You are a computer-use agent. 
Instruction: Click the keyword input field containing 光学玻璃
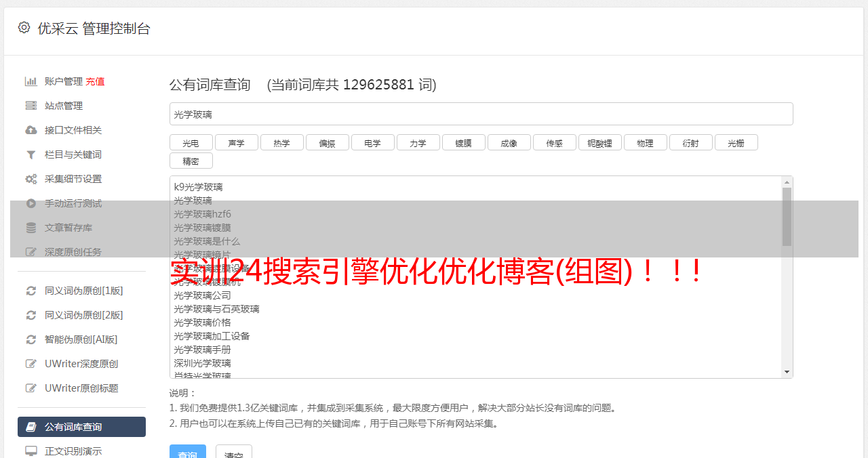click(481, 114)
